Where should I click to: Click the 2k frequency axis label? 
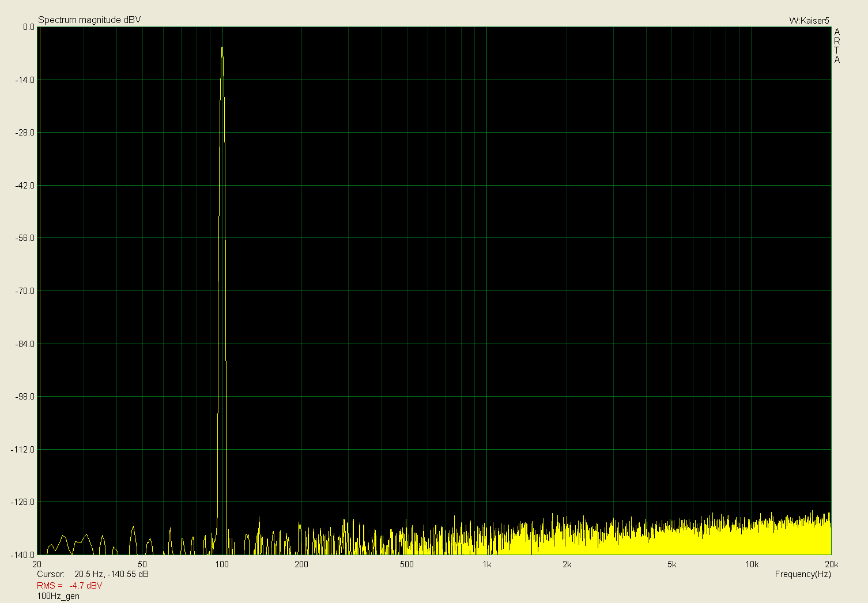[567, 564]
